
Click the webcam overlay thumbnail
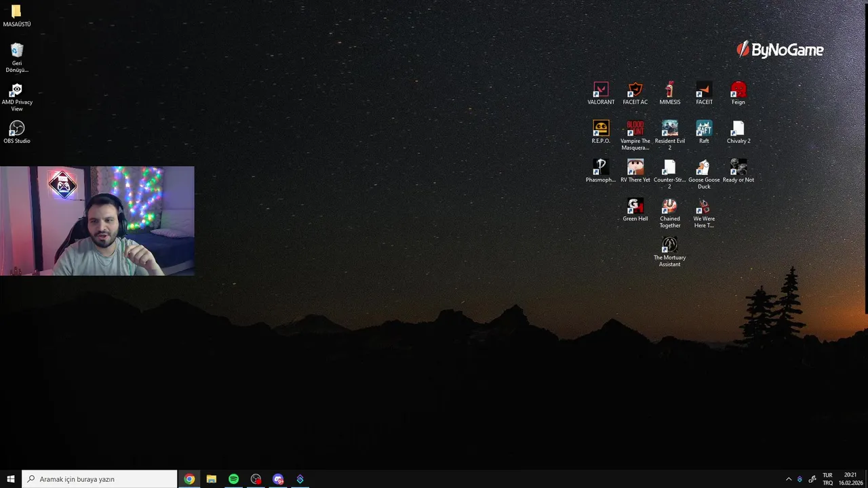click(97, 221)
